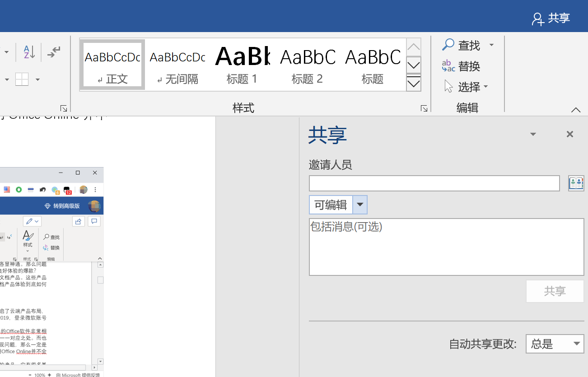Open the 自动共享更改 总是 dropdown
Viewport: 588px width, 377px height.
point(555,344)
